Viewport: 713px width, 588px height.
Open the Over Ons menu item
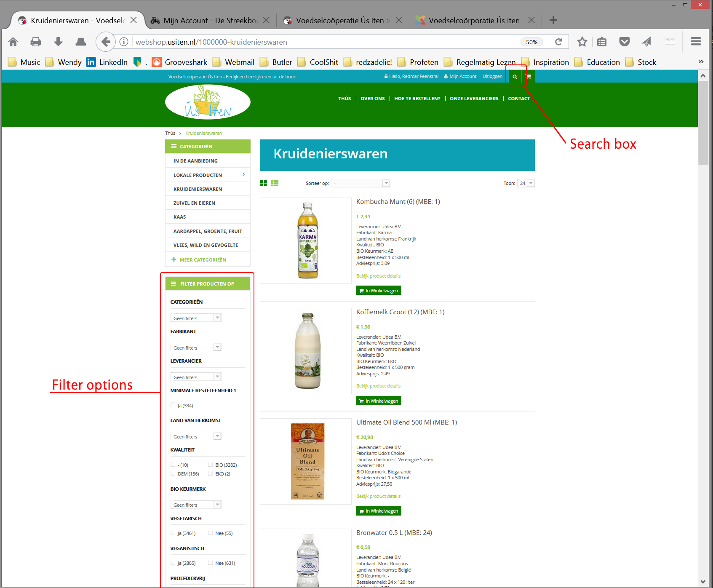click(373, 99)
